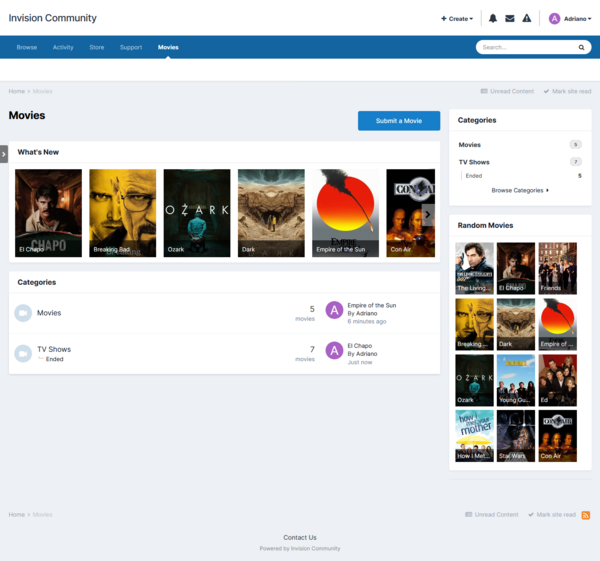Click the RSS feed icon in footer
This screenshot has width=600, height=561.
coord(586,515)
